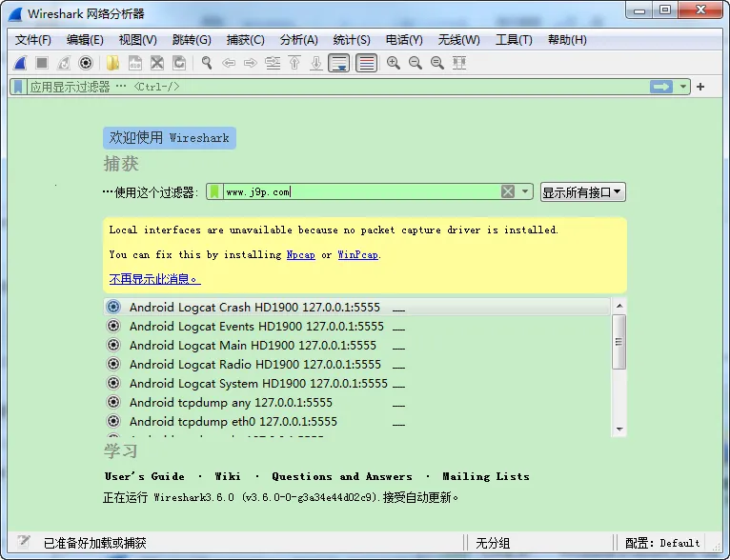Screen dimensions: 730x560
Task: Apply display filter arrow button
Action: [x=661, y=87]
